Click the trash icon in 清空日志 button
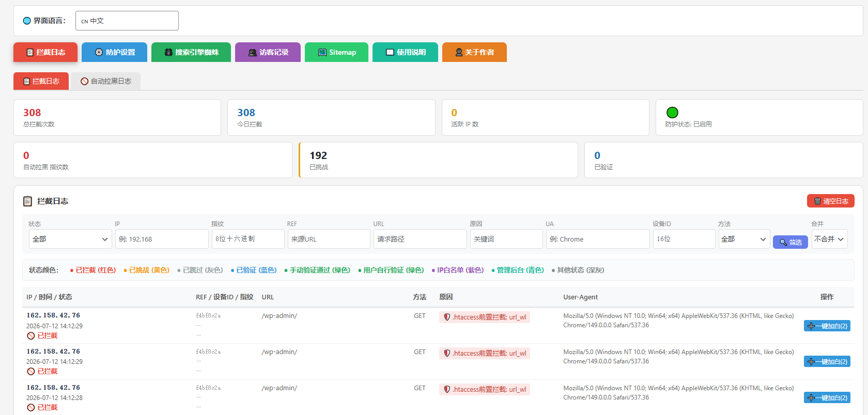Viewport: 868px width, 415px height. point(817,201)
